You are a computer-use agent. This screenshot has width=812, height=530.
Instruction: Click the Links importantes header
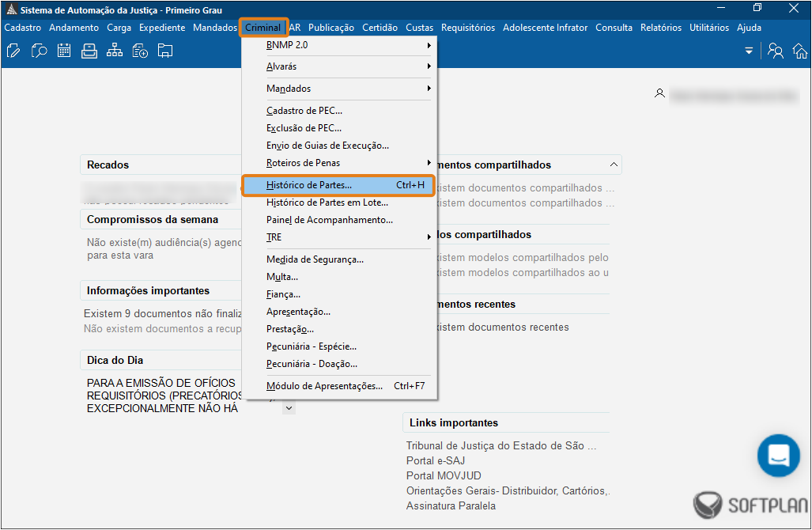pyautogui.click(x=506, y=422)
